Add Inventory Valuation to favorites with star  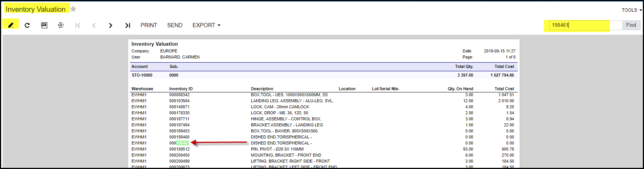(x=73, y=9)
